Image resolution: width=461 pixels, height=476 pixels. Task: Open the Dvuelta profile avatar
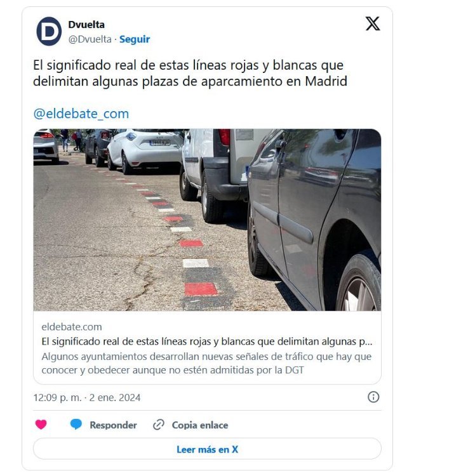(49, 31)
